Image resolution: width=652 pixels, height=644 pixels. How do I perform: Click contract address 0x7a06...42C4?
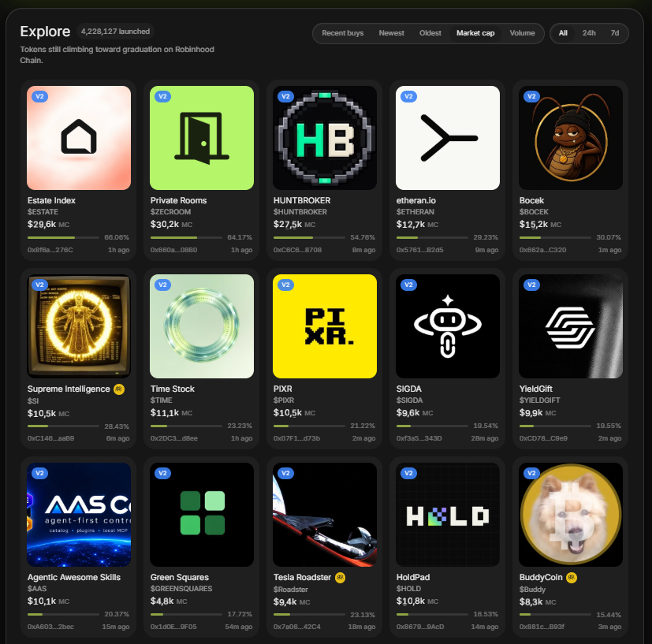point(297,627)
